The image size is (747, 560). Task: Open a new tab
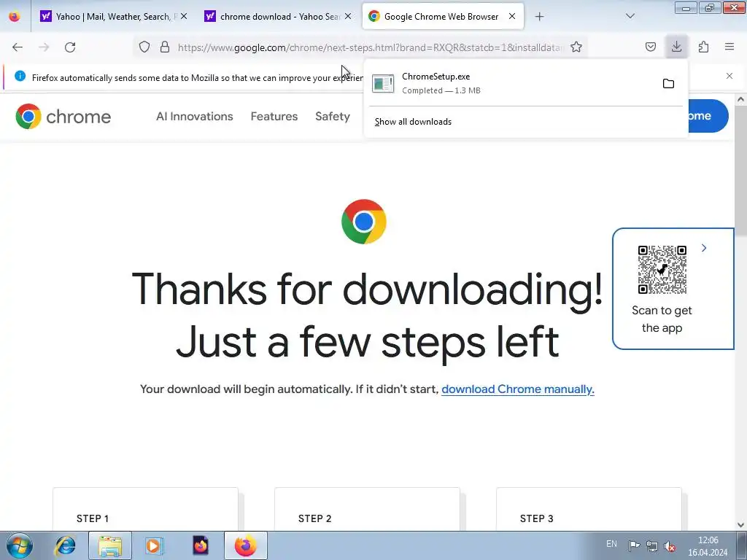tap(539, 17)
